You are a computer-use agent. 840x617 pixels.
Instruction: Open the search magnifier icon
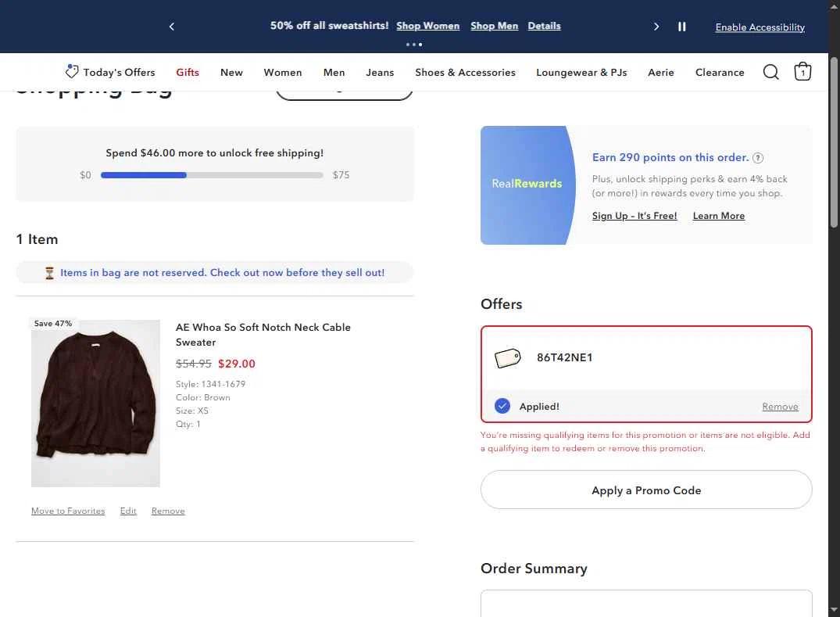tap(770, 72)
